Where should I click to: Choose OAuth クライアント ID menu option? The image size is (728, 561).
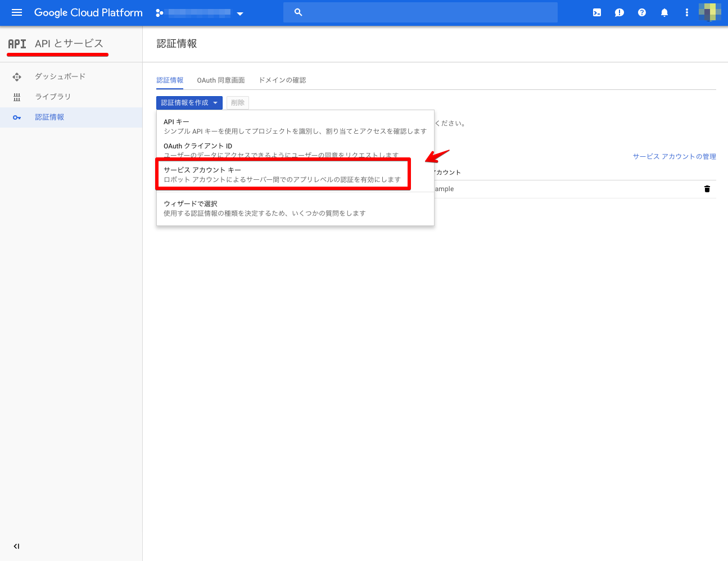295,150
